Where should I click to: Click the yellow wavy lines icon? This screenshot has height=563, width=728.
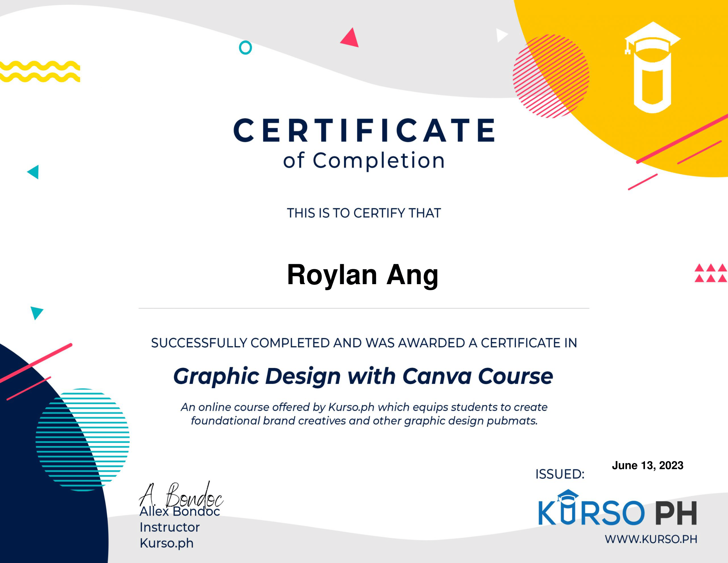coord(40,72)
